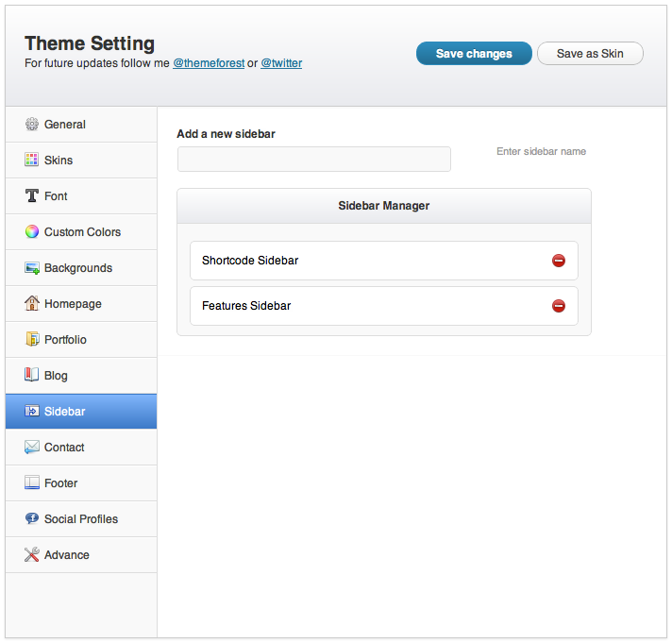Remove Shortcode Sidebar with red minus icon
The image size is (672, 643).
(558, 261)
